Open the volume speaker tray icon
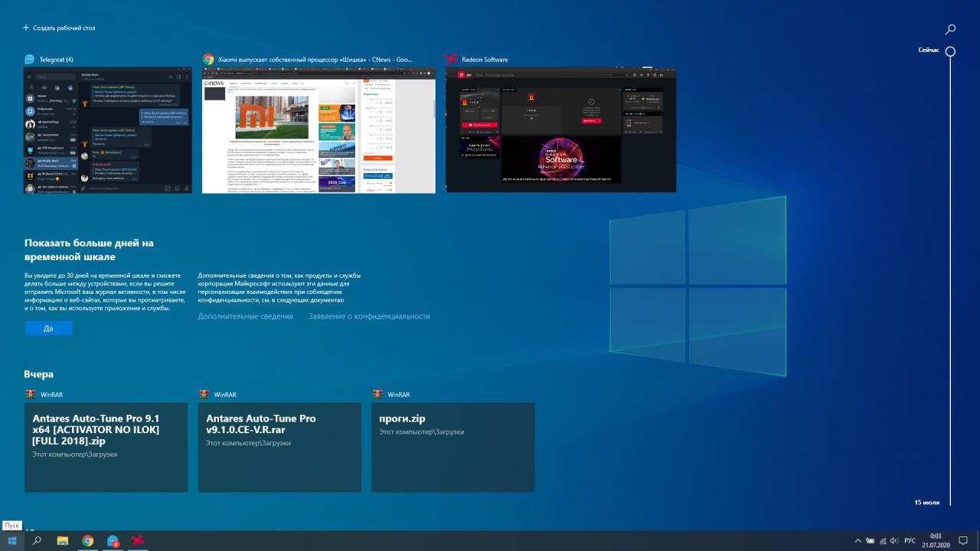This screenshot has width=980, height=551. (x=894, y=541)
